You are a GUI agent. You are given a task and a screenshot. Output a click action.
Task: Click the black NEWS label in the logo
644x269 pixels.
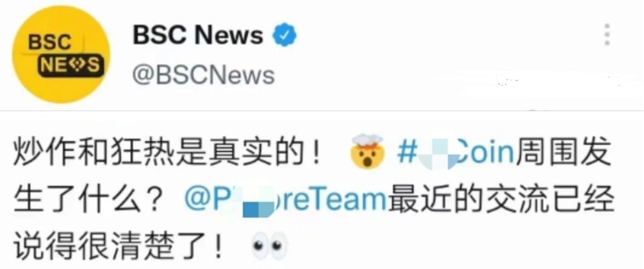[x=69, y=65]
